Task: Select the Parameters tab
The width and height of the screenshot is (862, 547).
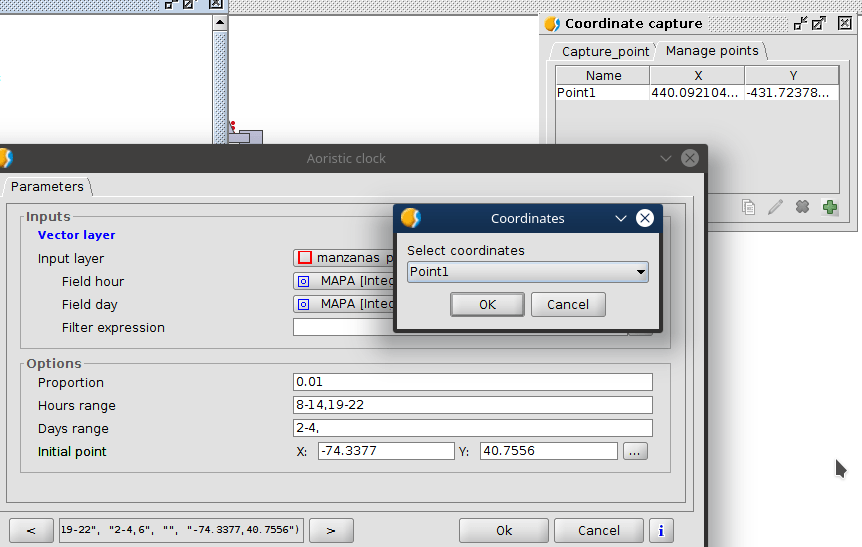Action: (x=47, y=186)
